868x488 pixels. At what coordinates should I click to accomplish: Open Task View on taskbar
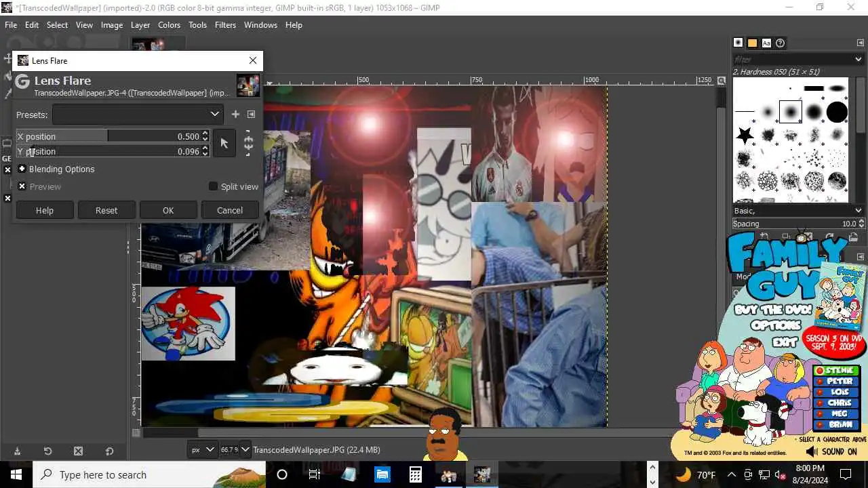pos(315,474)
